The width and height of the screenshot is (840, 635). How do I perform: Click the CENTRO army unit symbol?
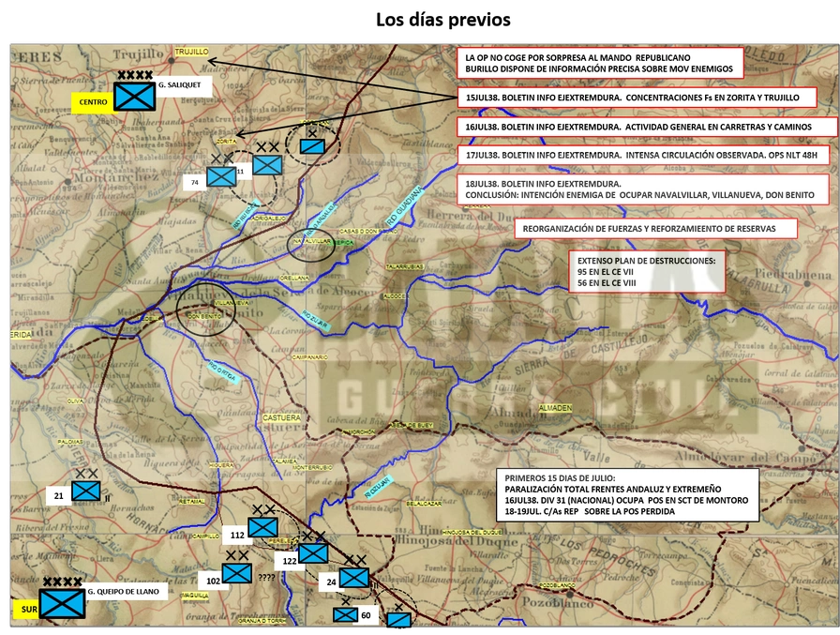135,97
